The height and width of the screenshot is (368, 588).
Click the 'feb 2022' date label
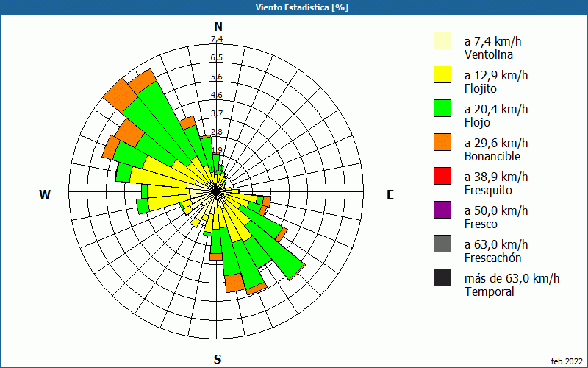tap(567, 361)
